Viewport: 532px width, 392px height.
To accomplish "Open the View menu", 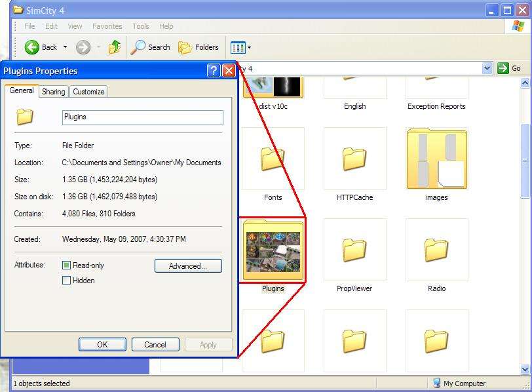I will tap(75, 26).
